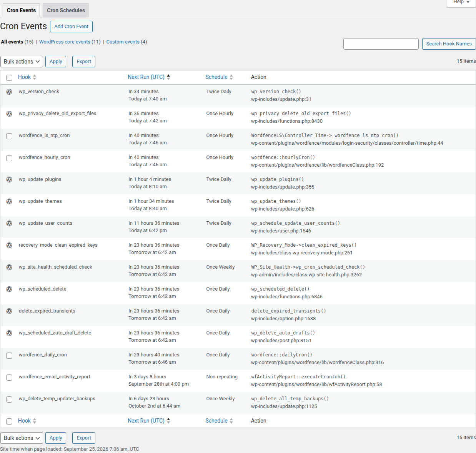The width and height of the screenshot is (476, 453).
Task: Sort by top Next Run (UTC) header
Action: (x=146, y=77)
